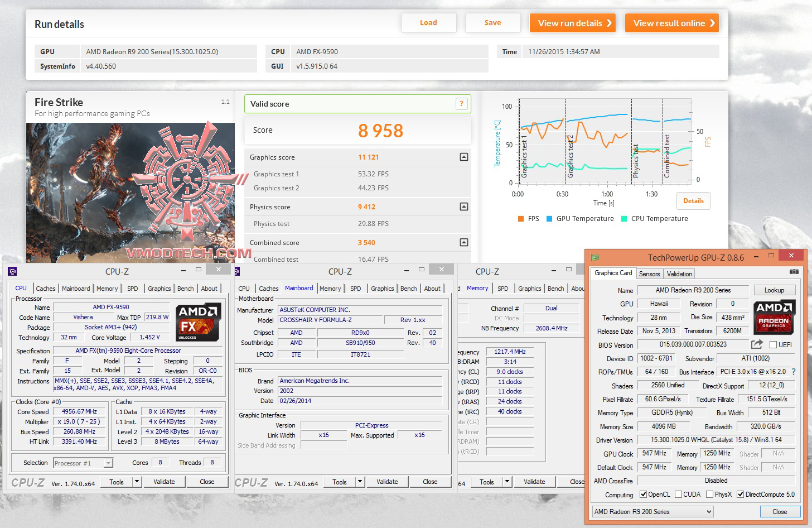Click the Load button in Run details
The image size is (812, 528).
point(428,23)
